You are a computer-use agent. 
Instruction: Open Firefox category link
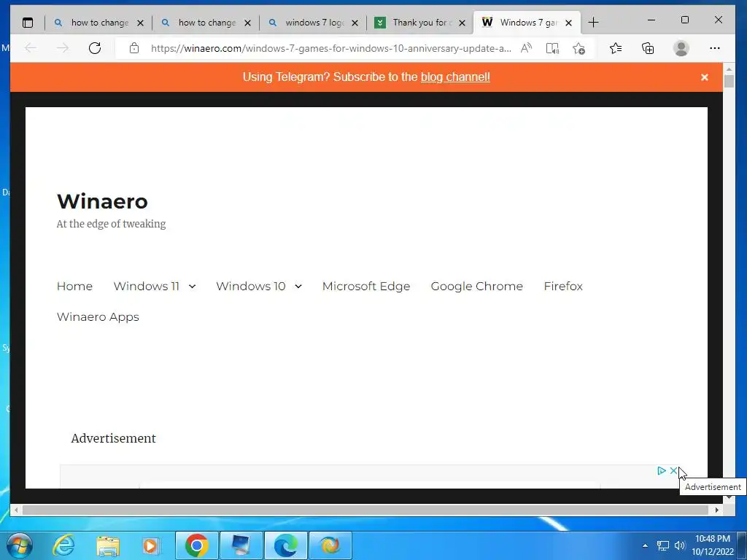point(563,286)
